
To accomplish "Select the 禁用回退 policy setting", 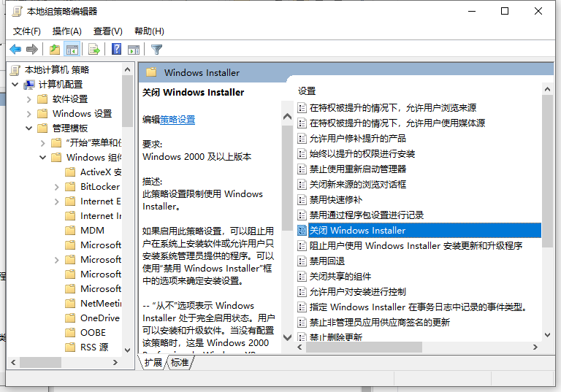I will click(x=327, y=261).
